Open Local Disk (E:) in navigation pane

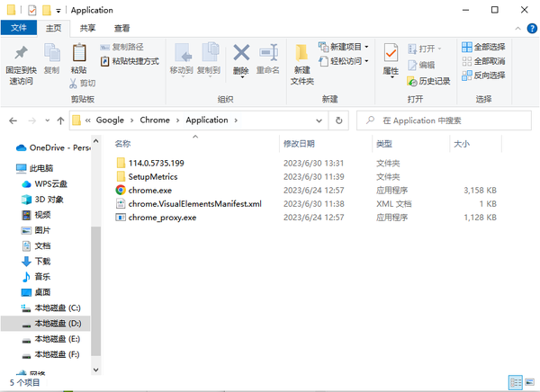click(x=50, y=339)
